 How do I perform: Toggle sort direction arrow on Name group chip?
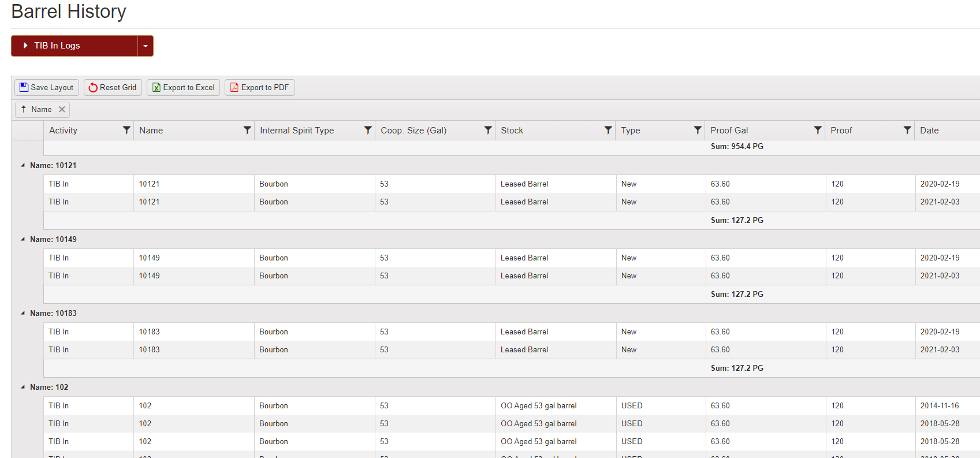[x=24, y=109]
